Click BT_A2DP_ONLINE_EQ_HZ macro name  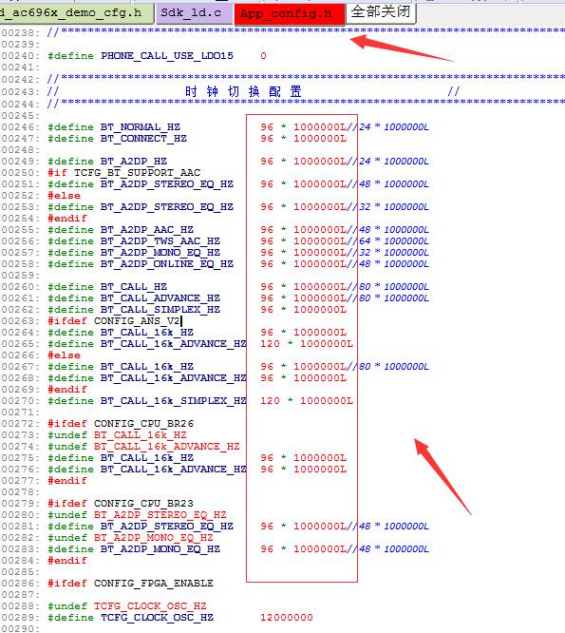click(167, 264)
